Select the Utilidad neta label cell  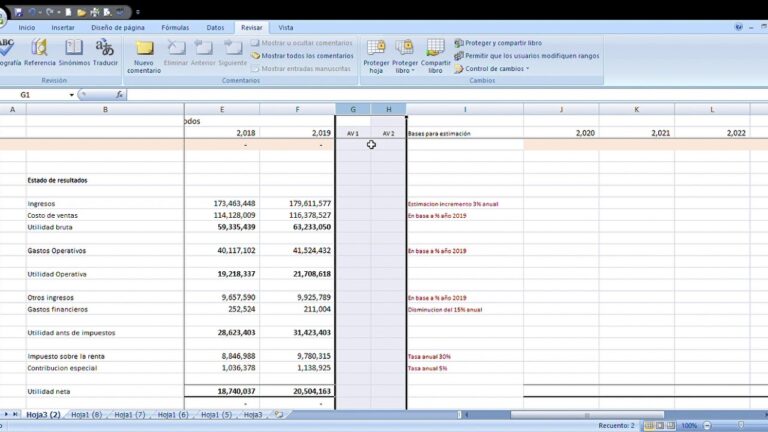click(x=105, y=391)
